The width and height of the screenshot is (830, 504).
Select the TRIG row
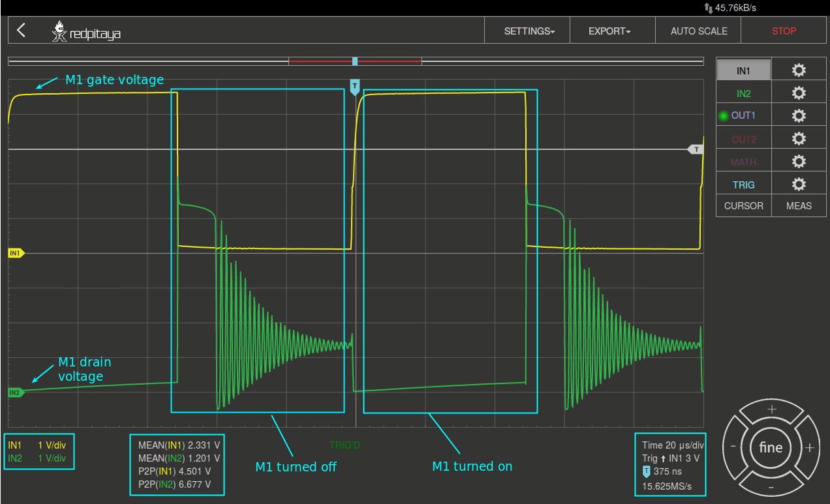point(744,185)
